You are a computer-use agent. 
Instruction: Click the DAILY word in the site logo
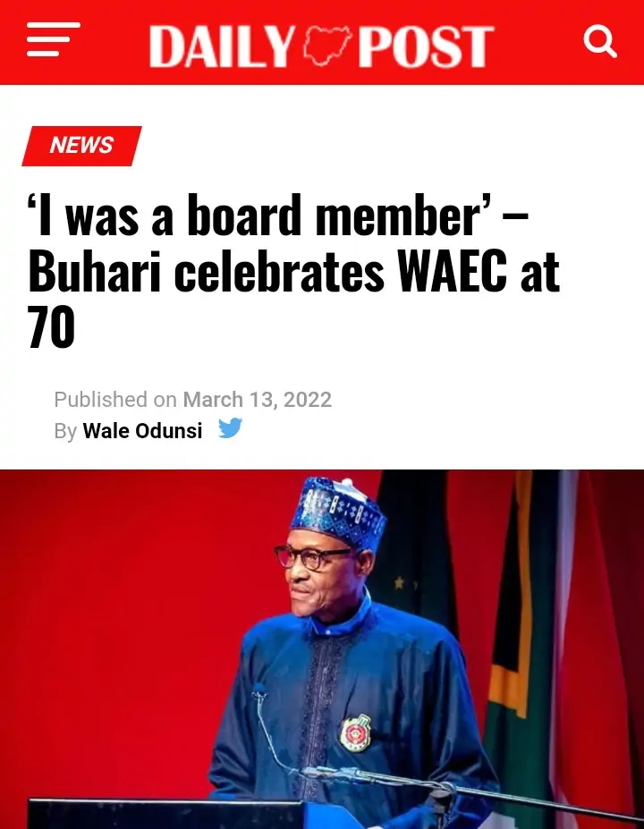[x=222, y=47]
